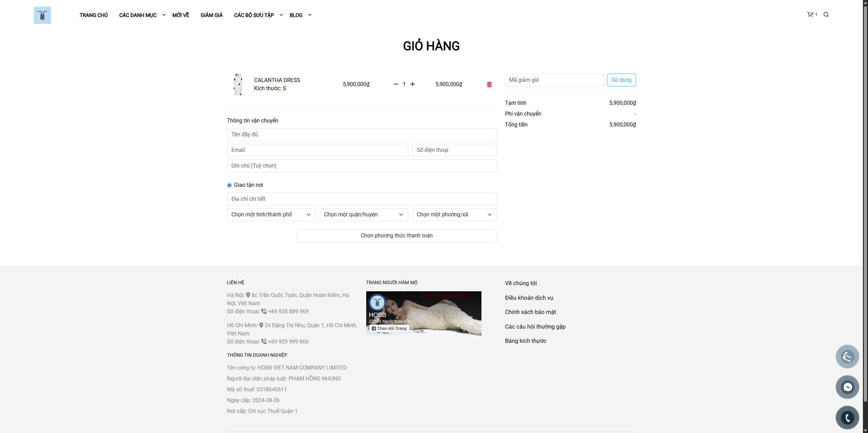Viewport: 868px width, 433px height.
Task: Decrease quantity with minus icon
Action: click(x=396, y=84)
